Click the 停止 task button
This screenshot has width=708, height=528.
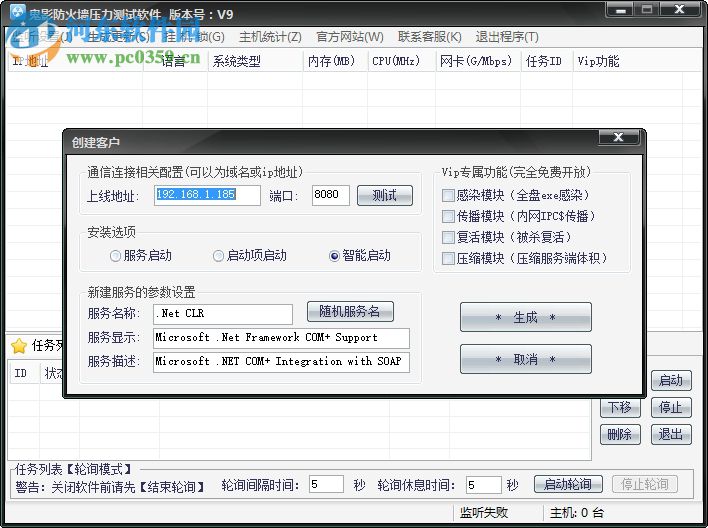pyautogui.click(x=671, y=408)
